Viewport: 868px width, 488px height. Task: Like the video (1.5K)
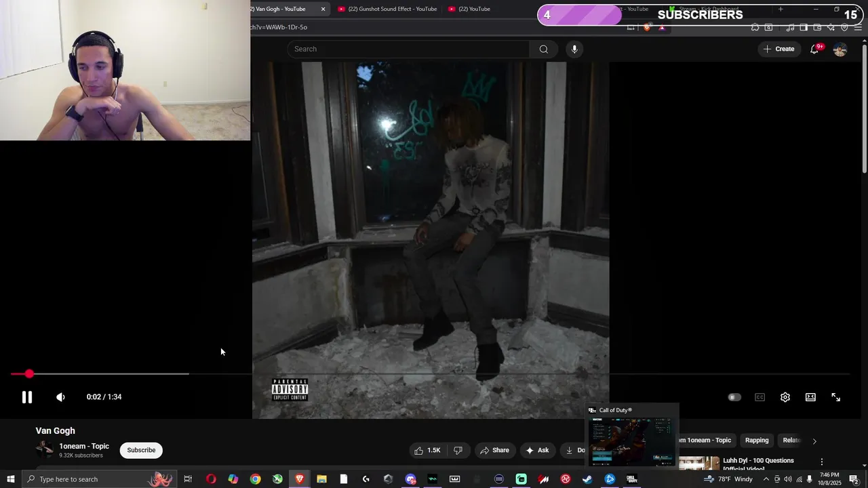coord(427,450)
